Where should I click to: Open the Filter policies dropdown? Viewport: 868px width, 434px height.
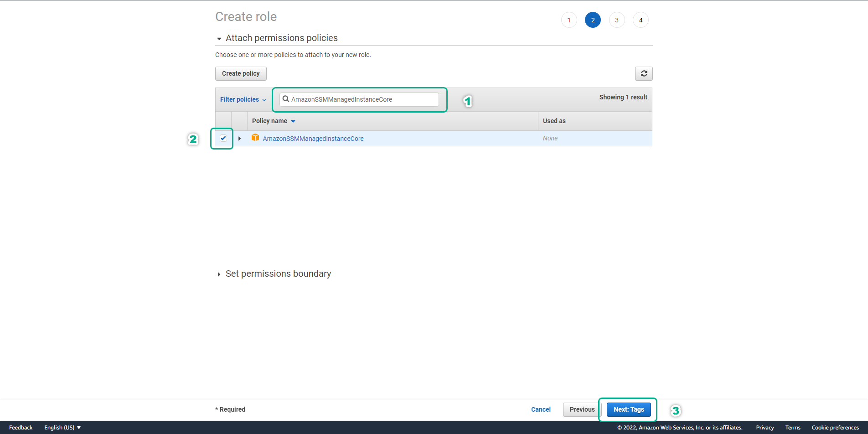tap(243, 99)
